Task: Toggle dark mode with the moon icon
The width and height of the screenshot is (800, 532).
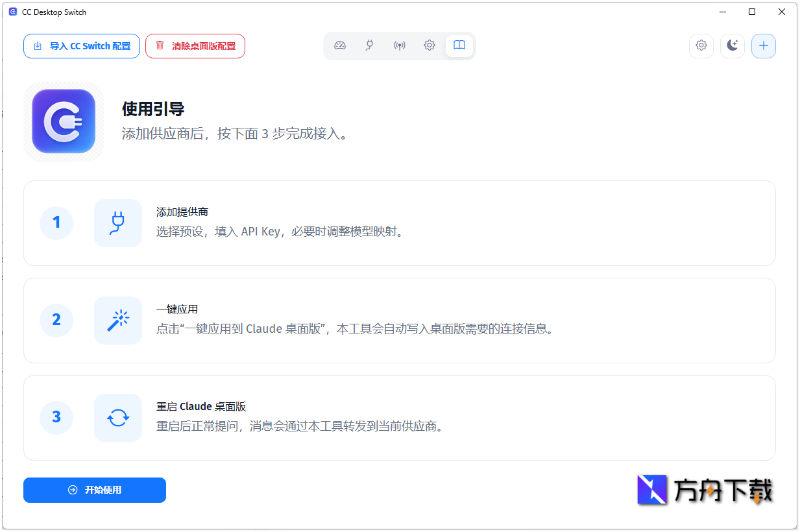Action: (x=733, y=45)
